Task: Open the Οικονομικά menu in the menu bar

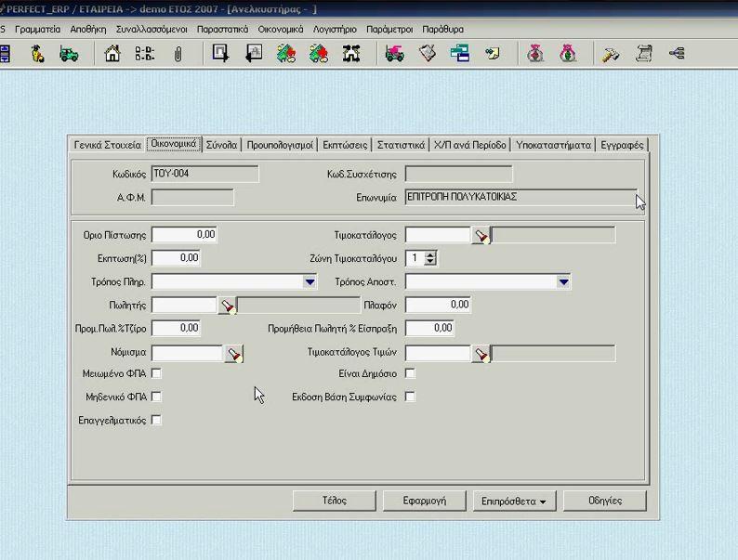Action: [281, 29]
